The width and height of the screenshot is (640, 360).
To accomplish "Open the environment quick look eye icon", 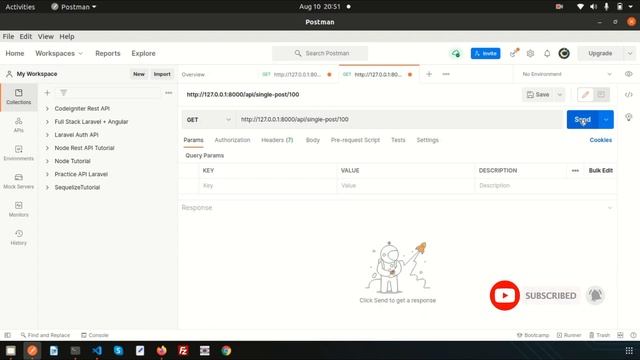I will coord(629,74).
